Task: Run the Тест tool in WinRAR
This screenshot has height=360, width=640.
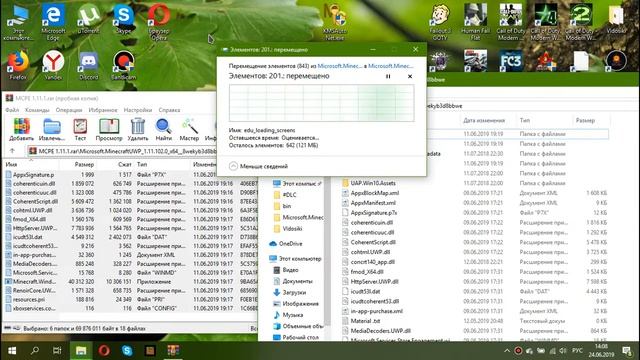Action: tap(80, 129)
